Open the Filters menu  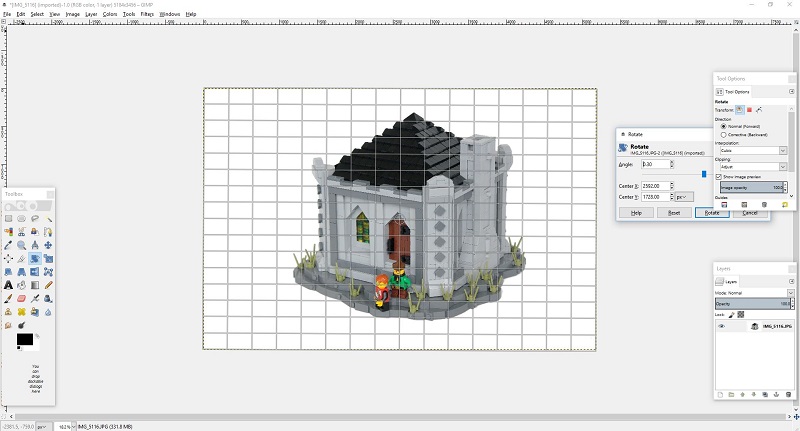click(147, 14)
